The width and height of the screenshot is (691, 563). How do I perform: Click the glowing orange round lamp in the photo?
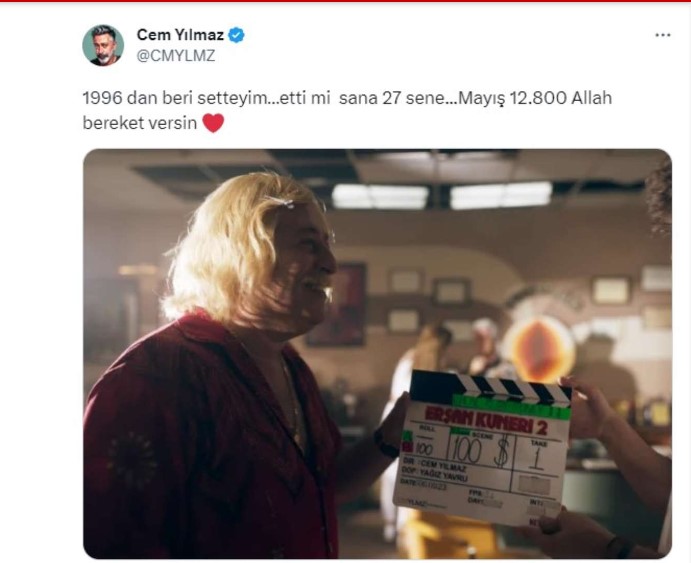(x=539, y=347)
